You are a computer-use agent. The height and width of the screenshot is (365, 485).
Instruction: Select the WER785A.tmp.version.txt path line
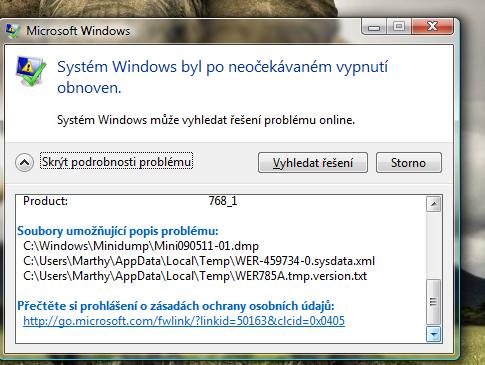[195, 276]
